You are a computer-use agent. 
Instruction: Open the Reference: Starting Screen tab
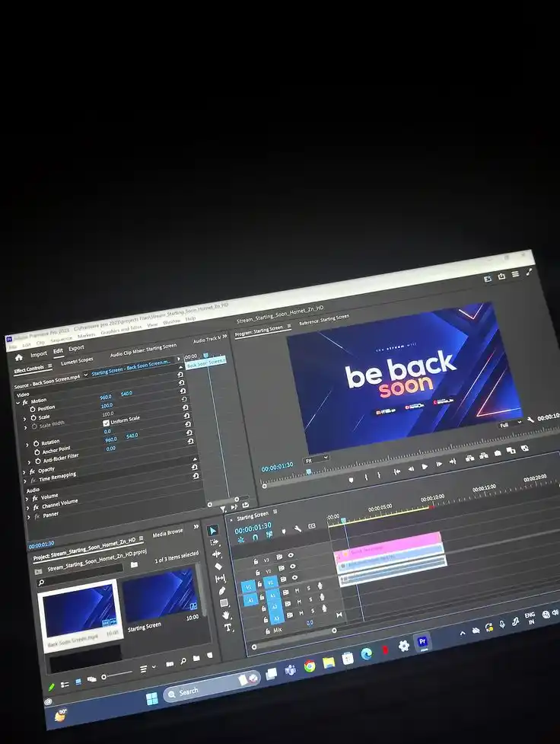(324, 320)
